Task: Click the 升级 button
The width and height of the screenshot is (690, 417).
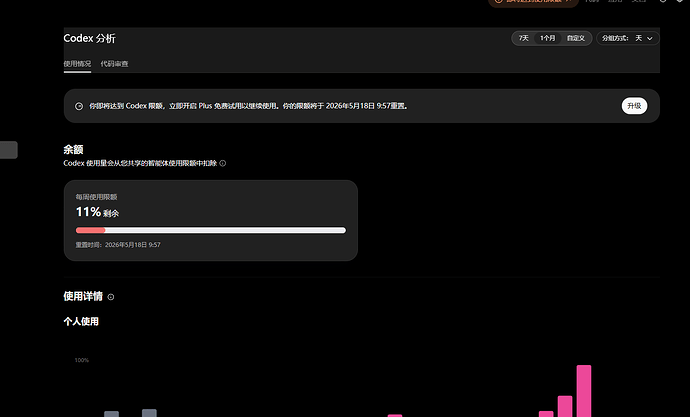Action: [634, 106]
